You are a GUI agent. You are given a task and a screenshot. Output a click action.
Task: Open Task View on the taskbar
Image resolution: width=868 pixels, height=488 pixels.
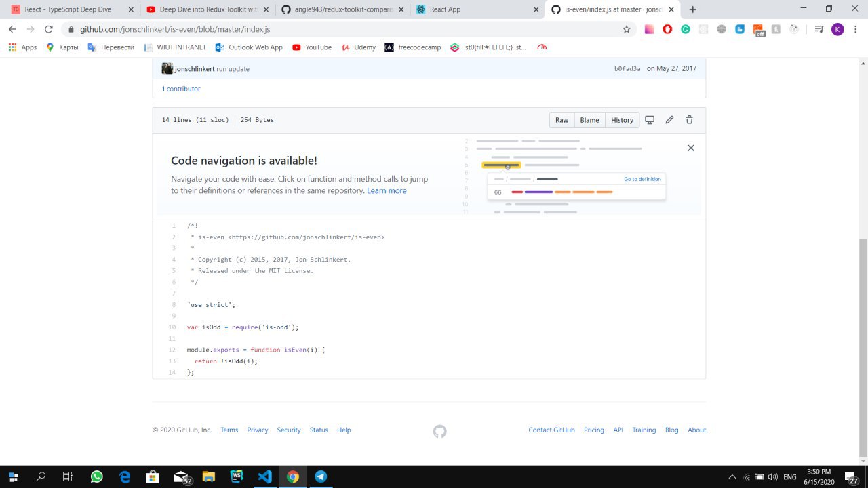[67, 476]
